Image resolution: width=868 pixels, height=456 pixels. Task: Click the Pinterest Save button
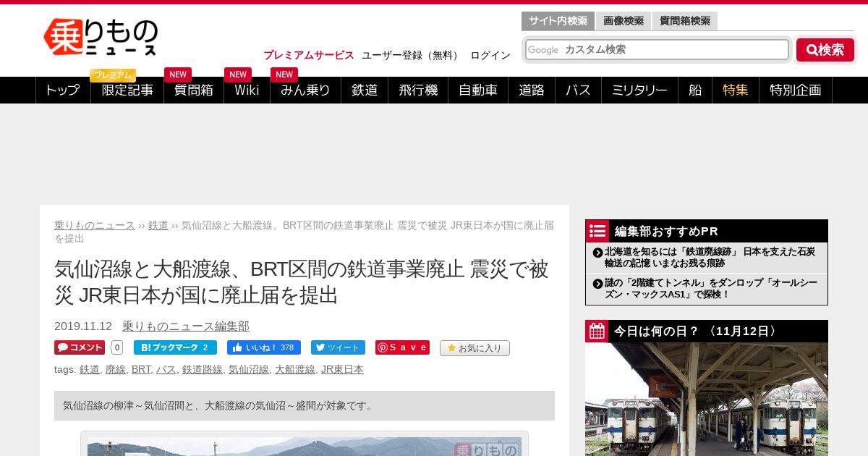pyautogui.click(x=402, y=347)
